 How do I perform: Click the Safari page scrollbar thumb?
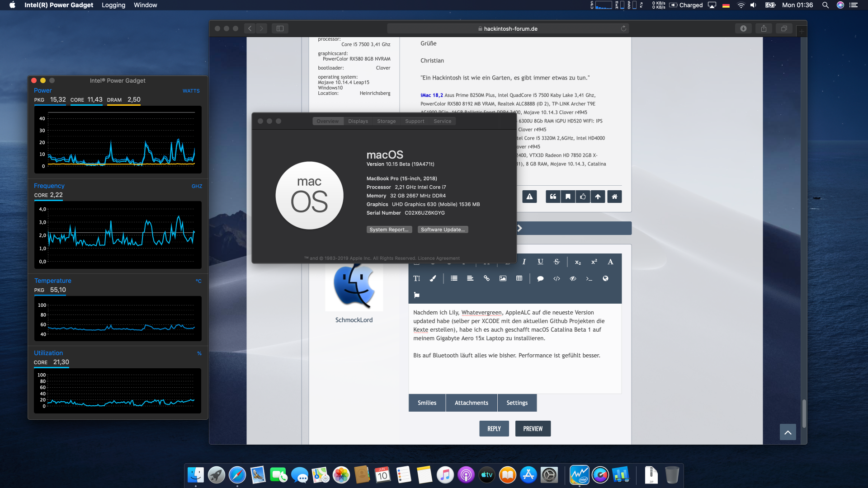click(x=804, y=413)
